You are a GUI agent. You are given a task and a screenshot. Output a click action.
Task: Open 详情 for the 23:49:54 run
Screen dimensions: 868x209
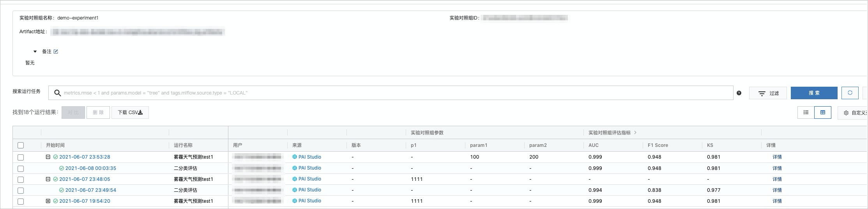tap(777, 190)
